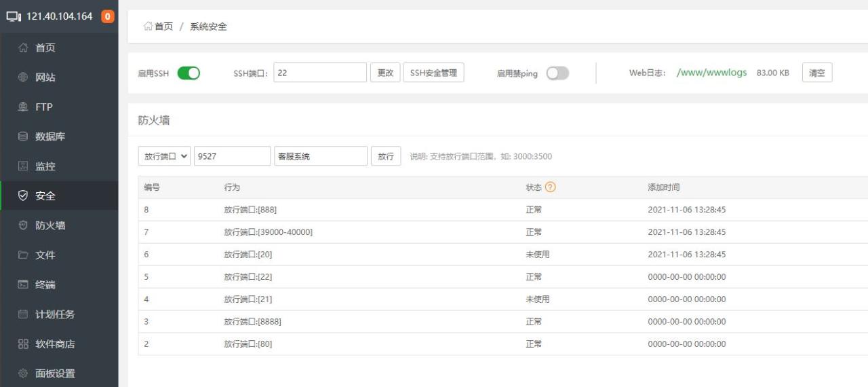This screenshot has width=868, height=387.
Task: Click the orange notification badge showing 0
Action: pos(107,16)
